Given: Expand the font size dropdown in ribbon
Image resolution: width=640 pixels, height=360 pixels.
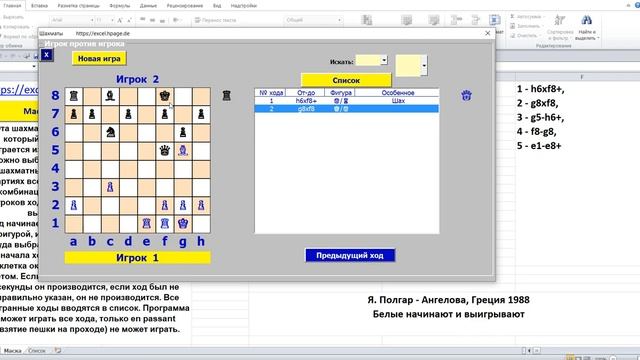Looking at the screenshot, I should pyautogui.click(x=112, y=20).
